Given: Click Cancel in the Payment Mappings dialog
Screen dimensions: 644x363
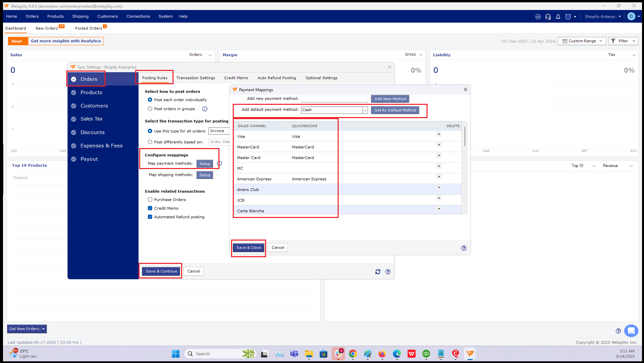Looking at the screenshot, I should point(278,248).
